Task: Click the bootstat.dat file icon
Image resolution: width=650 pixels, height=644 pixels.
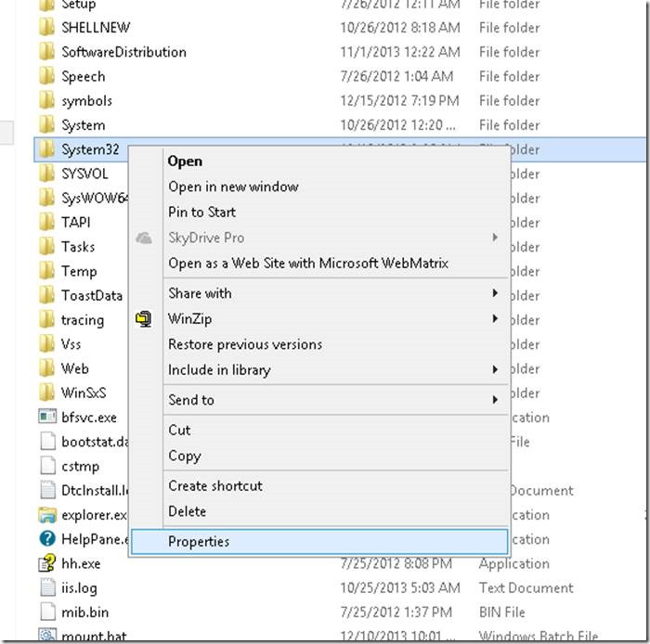Action: click(x=47, y=442)
